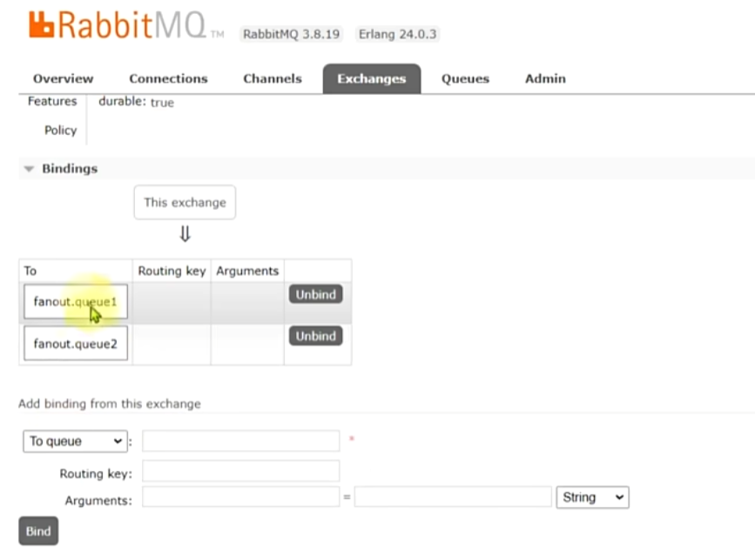The image size is (755, 560).
Task: Click into the Routing key input
Action: pos(240,471)
